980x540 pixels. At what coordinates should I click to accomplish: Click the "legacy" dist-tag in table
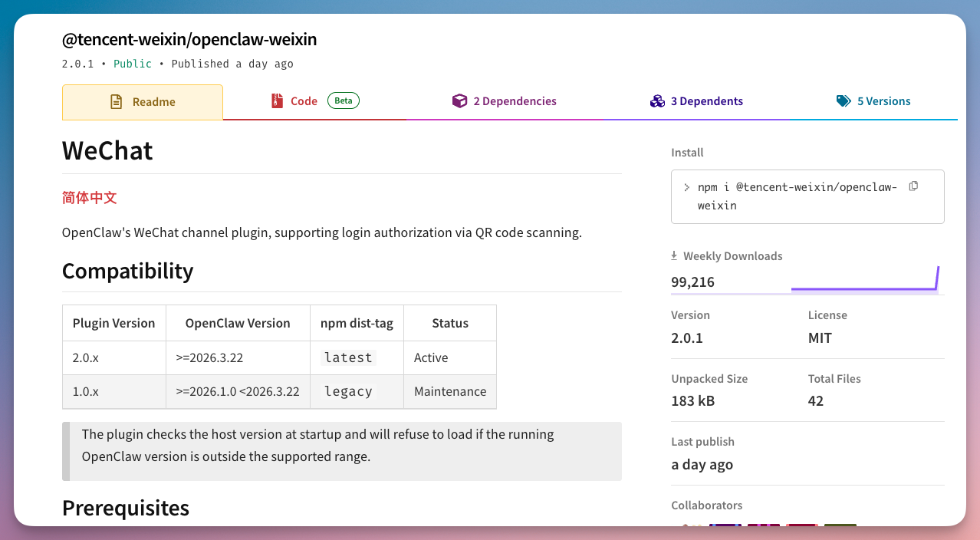click(348, 392)
